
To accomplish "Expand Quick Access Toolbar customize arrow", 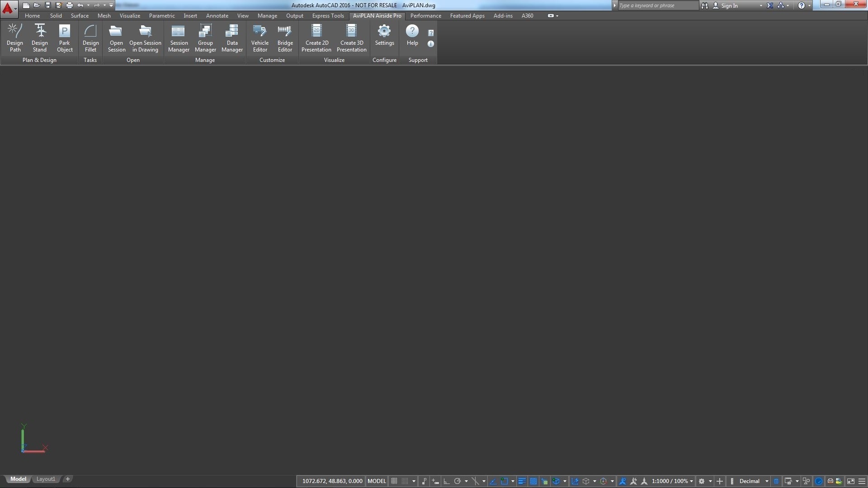I will (111, 5).
